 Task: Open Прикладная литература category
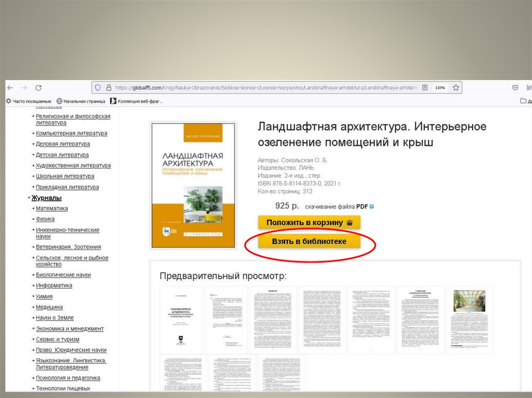(x=68, y=187)
